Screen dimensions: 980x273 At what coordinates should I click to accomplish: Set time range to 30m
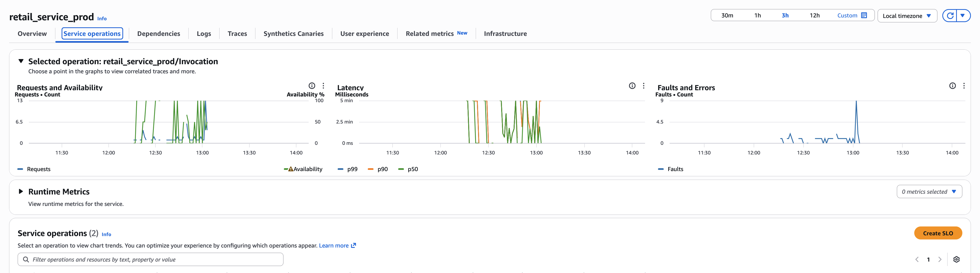(x=727, y=15)
